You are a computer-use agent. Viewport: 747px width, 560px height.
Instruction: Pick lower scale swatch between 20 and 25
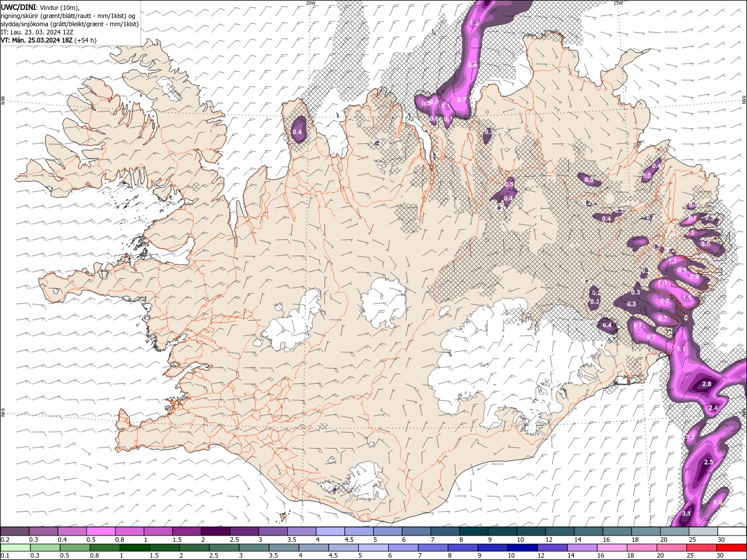pyautogui.click(x=672, y=548)
